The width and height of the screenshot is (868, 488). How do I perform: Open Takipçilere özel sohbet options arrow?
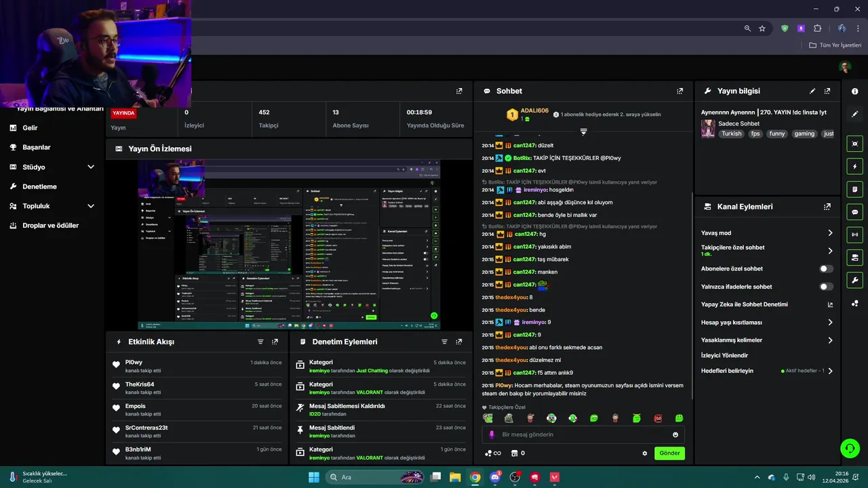point(830,251)
